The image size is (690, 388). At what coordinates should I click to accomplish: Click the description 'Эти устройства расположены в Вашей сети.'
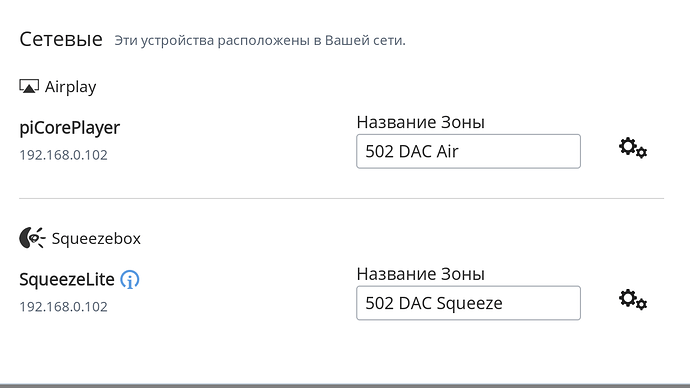click(x=260, y=40)
